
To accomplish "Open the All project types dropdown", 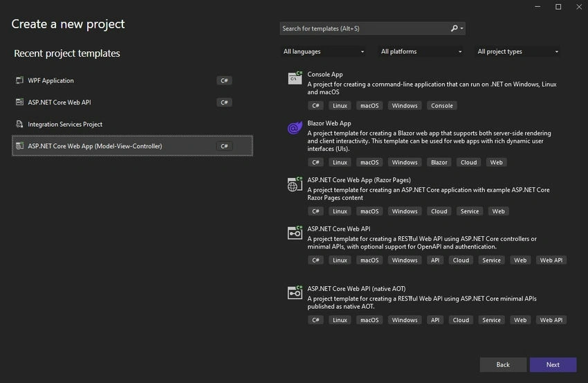I will click(518, 51).
